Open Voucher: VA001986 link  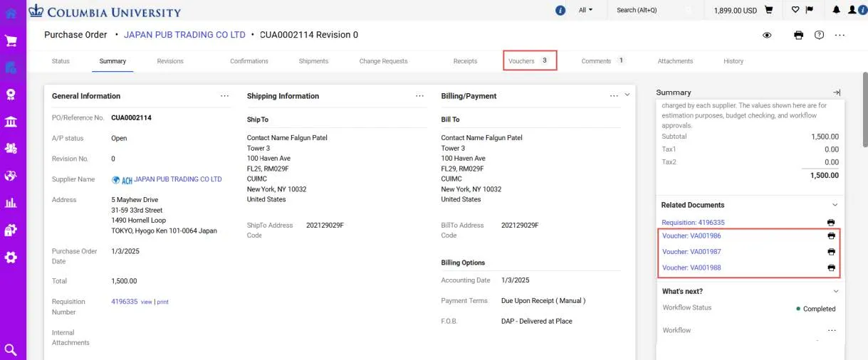(x=691, y=235)
